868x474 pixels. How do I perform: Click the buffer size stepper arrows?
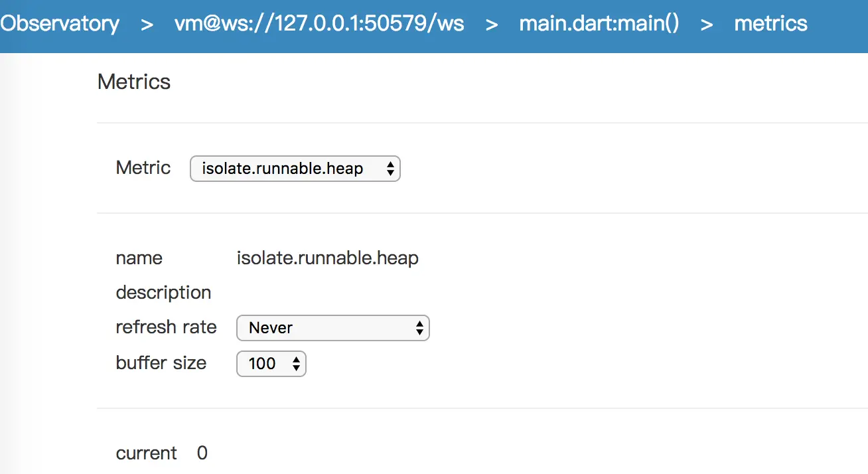[296, 364]
